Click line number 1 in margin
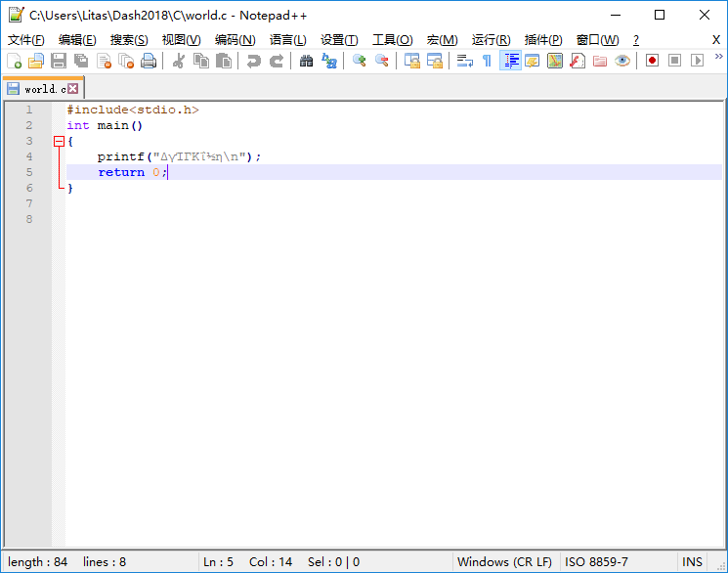728x573 pixels. click(28, 110)
